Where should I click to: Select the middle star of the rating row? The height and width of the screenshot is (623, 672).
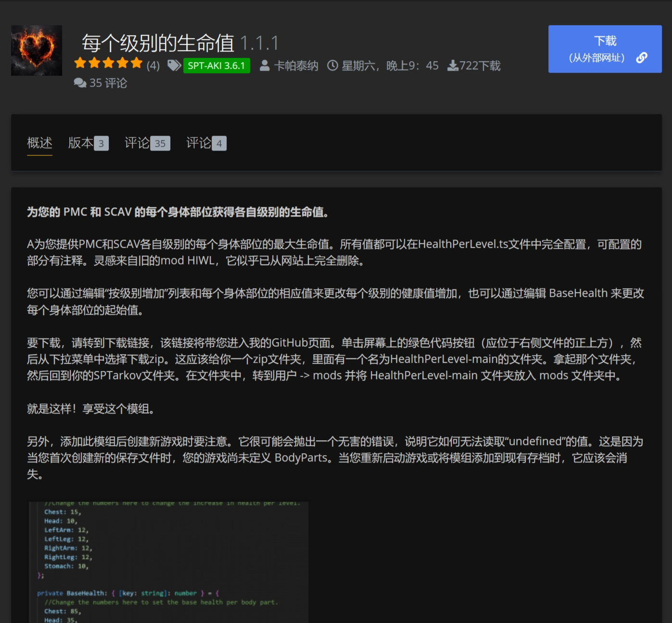coord(108,63)
